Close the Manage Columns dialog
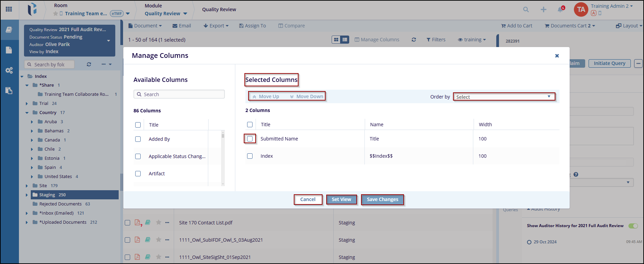 557,56
